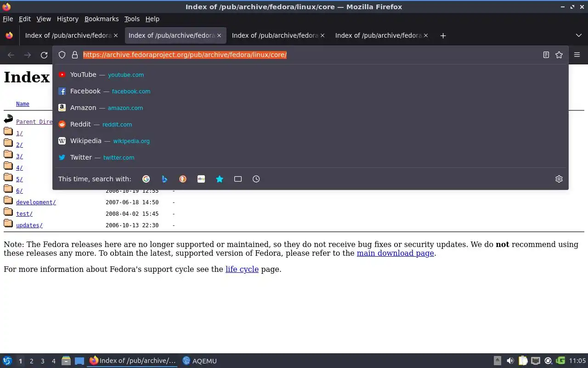
Task: Open search settings gear icon
Action: click(x=559, y=179)
